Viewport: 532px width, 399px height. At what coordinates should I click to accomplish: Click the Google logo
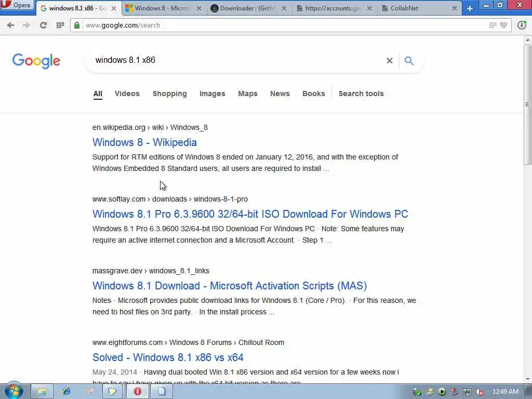pyautogui.click(x=36, y=61)
